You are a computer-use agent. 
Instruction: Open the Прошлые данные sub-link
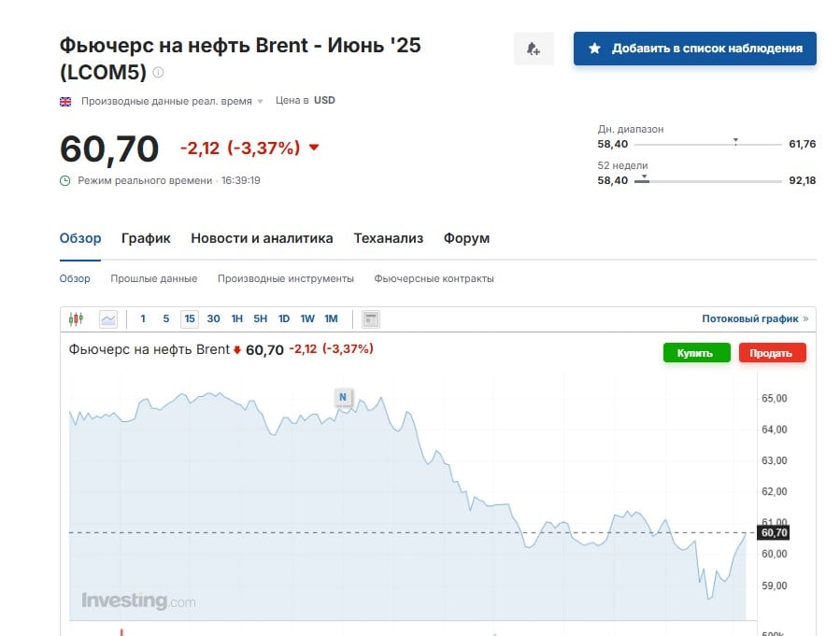point(154,279)
